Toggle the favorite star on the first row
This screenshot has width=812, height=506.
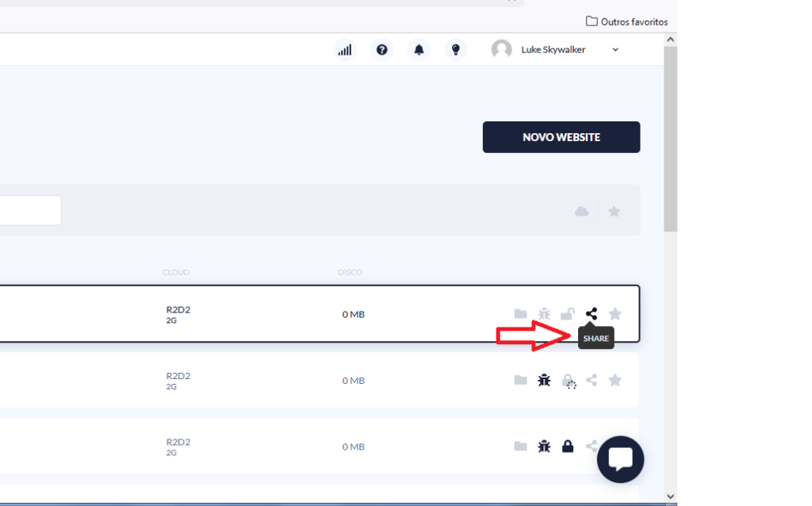(x=615, y=314)
